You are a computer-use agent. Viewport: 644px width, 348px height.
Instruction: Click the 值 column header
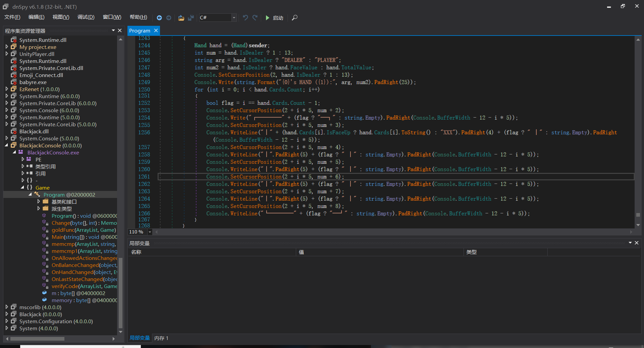[x=380, y=252]
